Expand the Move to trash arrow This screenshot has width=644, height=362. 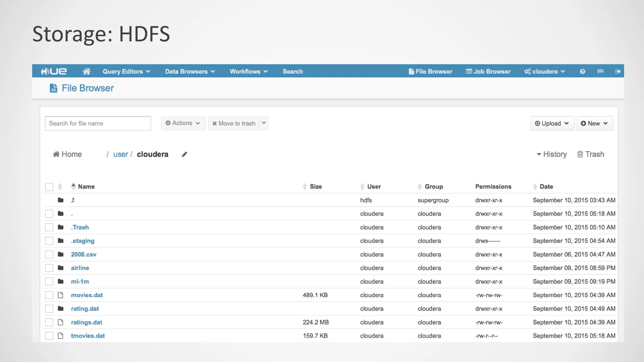264,123
